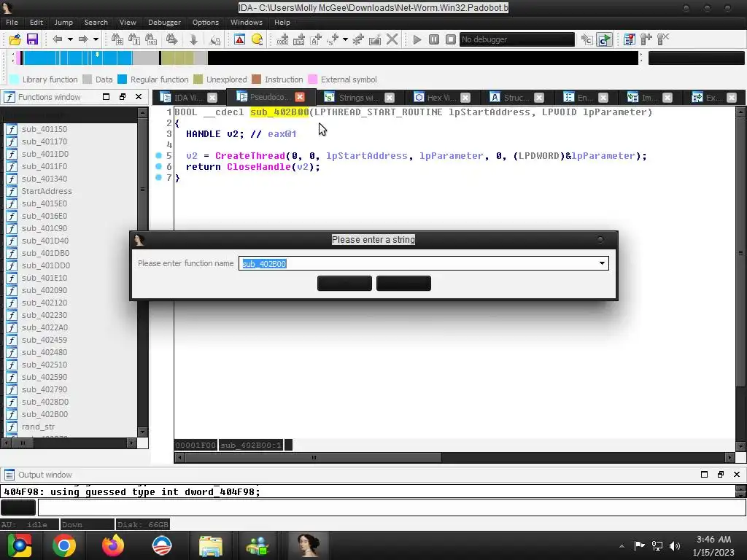747x560 pixels.
Task: Click the search immediate value binoculars icon
Action: click(117, 39)
